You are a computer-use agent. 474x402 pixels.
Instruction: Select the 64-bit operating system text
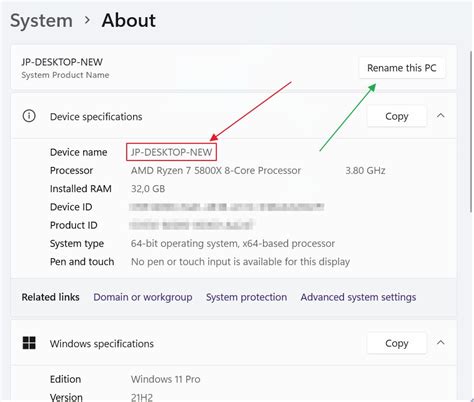pyautogui.click(x=233, y=244)
